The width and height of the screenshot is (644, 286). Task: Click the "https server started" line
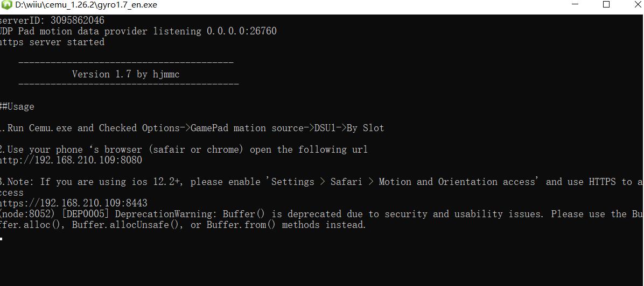pyautogui.click(x=52, y=42)
